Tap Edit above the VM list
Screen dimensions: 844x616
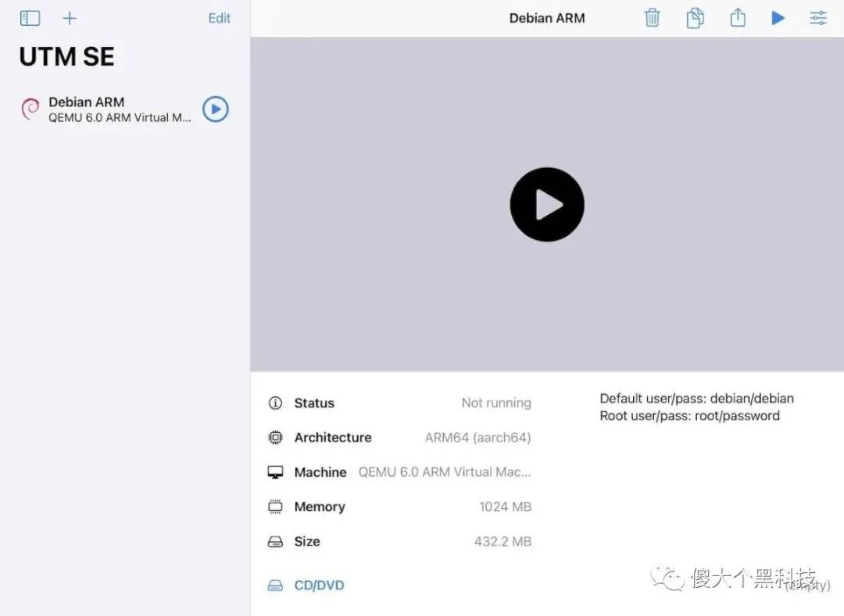coord(219,18)
